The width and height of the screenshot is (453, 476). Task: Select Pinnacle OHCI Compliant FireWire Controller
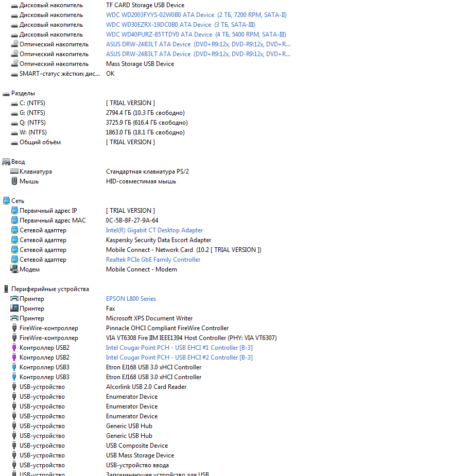click(x=167, y=328)
